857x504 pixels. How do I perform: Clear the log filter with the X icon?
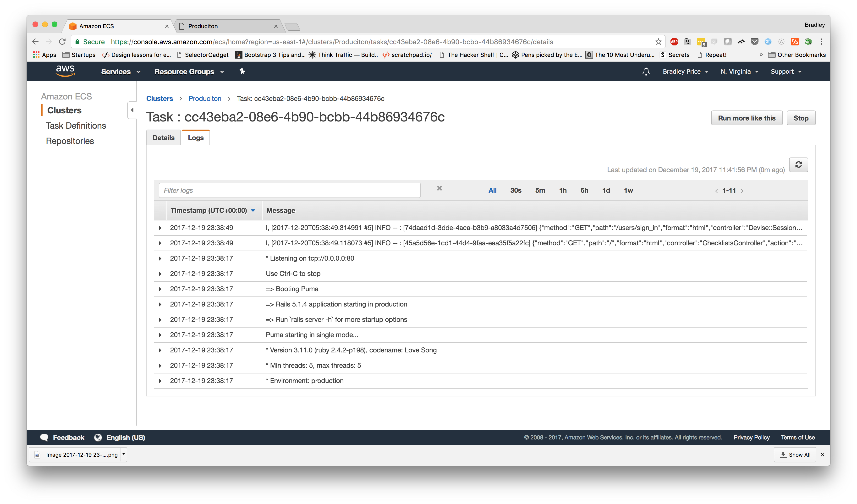pos(439,188)
